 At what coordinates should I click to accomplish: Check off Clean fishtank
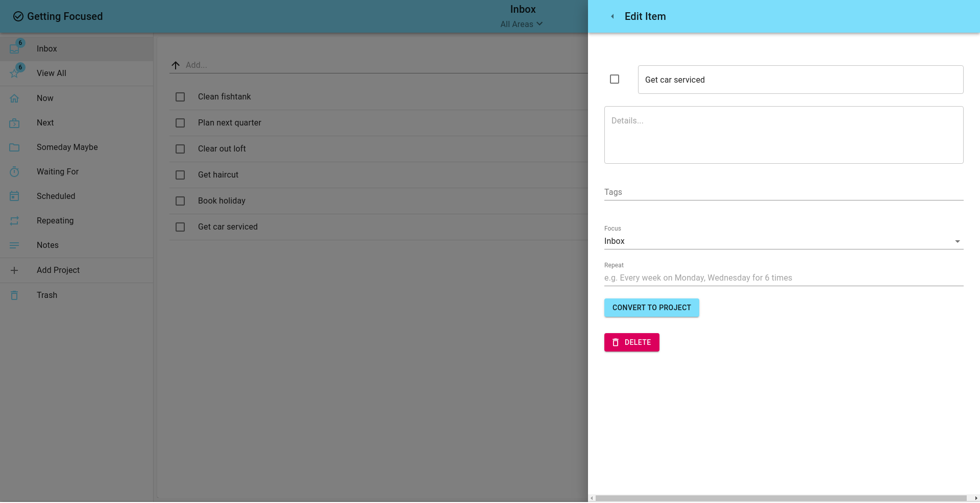tap(180, 97)
